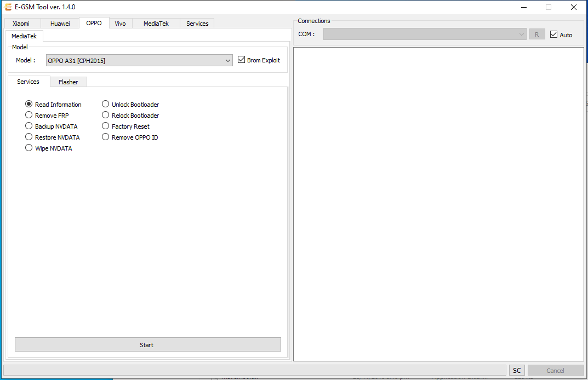
Task: Open the Services brand tab
Action: 197,23
